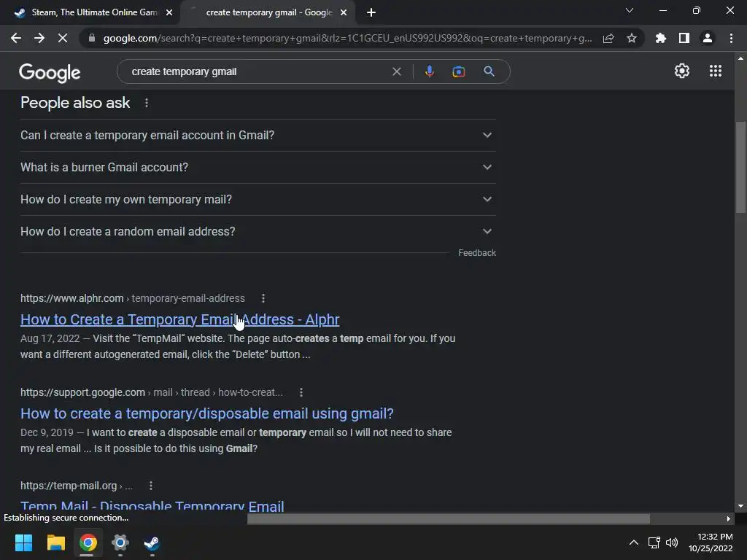Bookmark this page with the star
747x560 pixels.
[x=632, y=38]
